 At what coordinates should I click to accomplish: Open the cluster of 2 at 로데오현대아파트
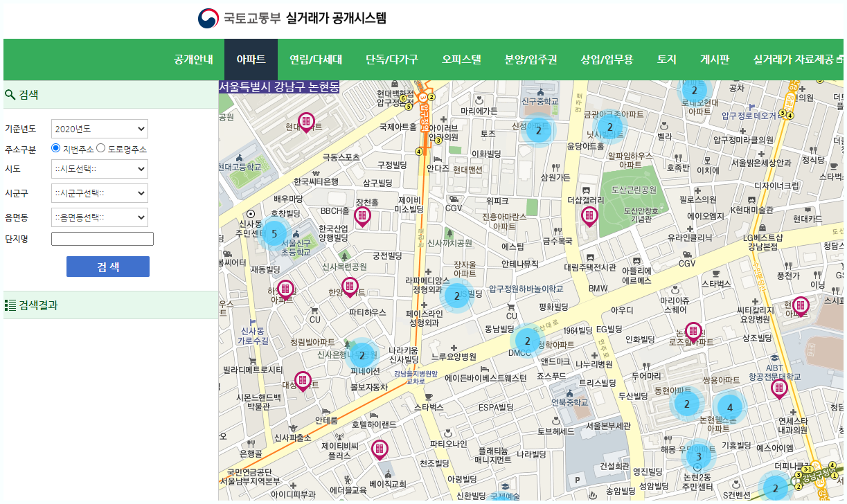coord(694,91)
